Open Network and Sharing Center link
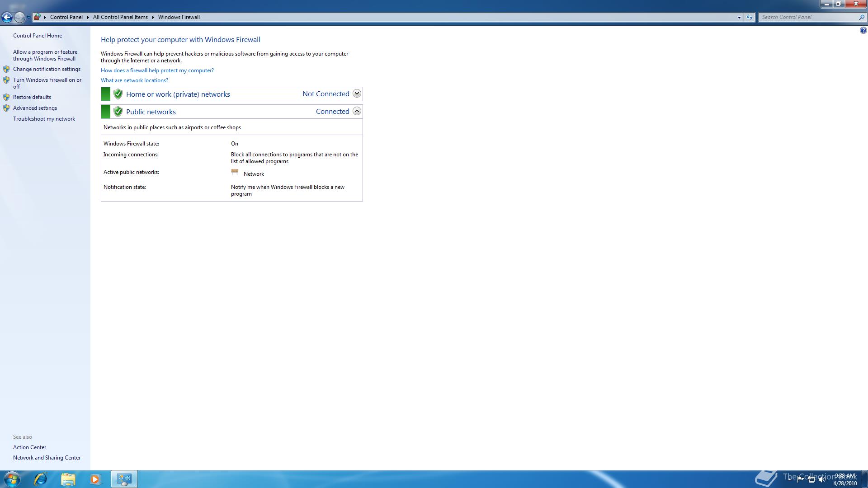The image size is (868, 488). coord(47,458)
